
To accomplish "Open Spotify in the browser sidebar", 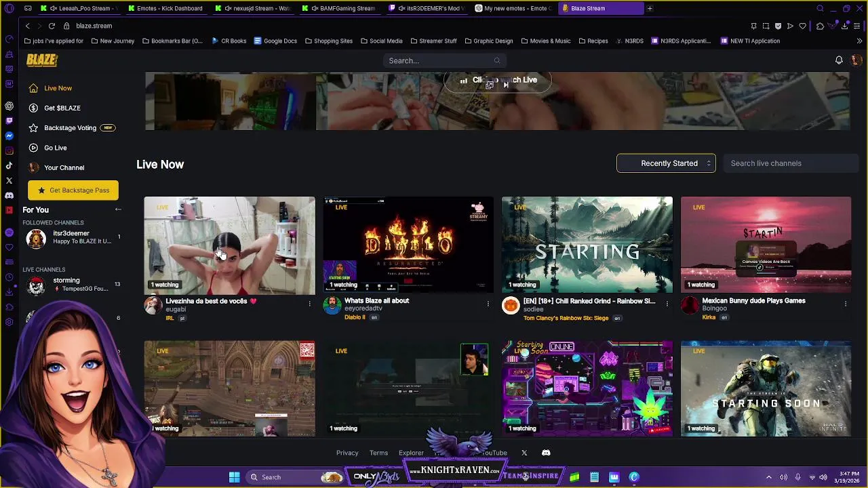I will tap(9, 232).
